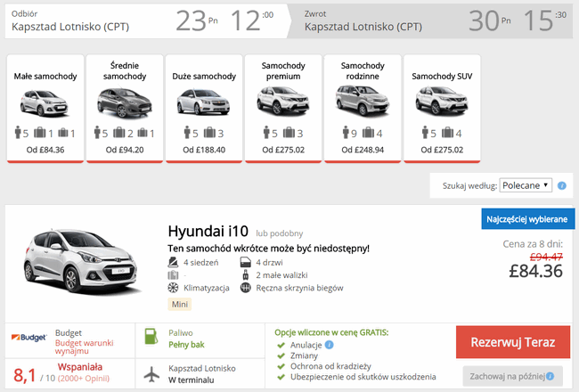Click the Rezerwuj Teraz button
This screenshot has width=579, height=392.
pos(513,342)
